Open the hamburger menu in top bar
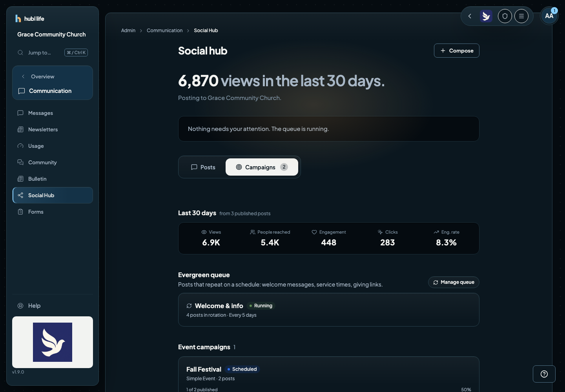565x392 pixels. coord(521,16)
